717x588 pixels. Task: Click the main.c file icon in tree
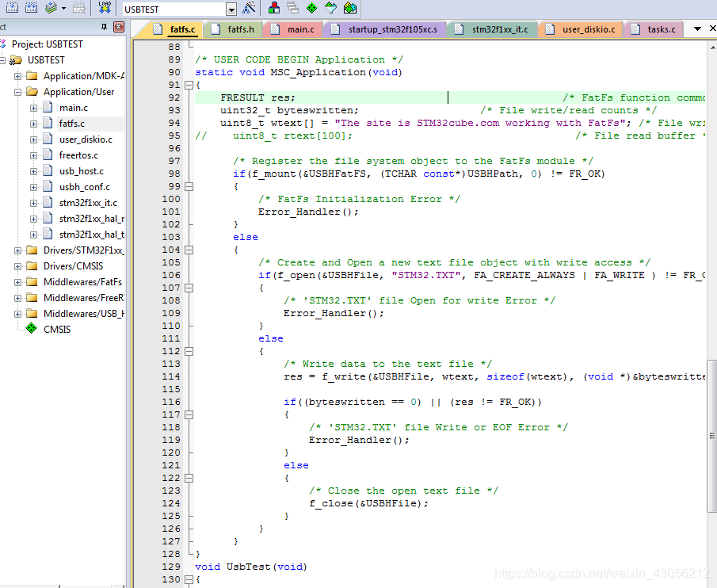pos(48,108)
